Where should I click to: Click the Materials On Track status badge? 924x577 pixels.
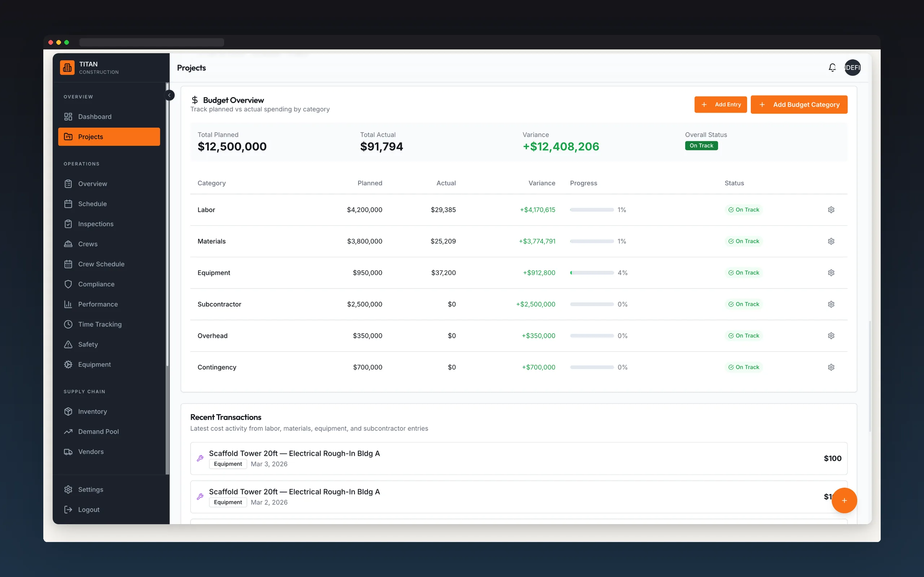[x=744, y=241]
